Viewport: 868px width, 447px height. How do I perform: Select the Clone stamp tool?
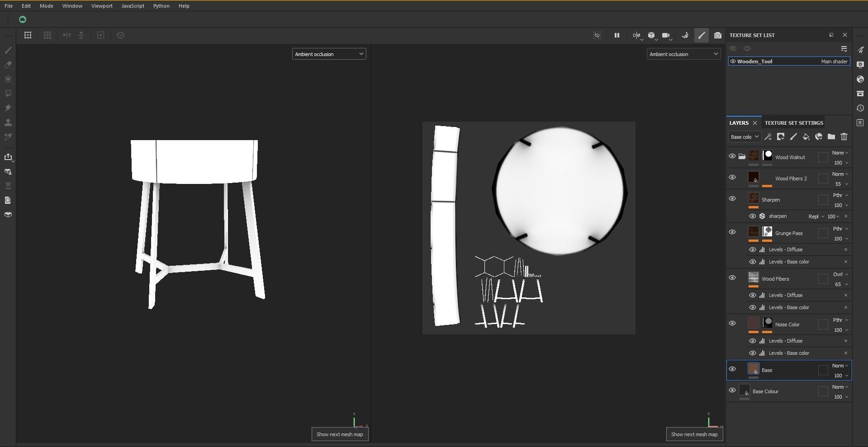coord(8,122)
